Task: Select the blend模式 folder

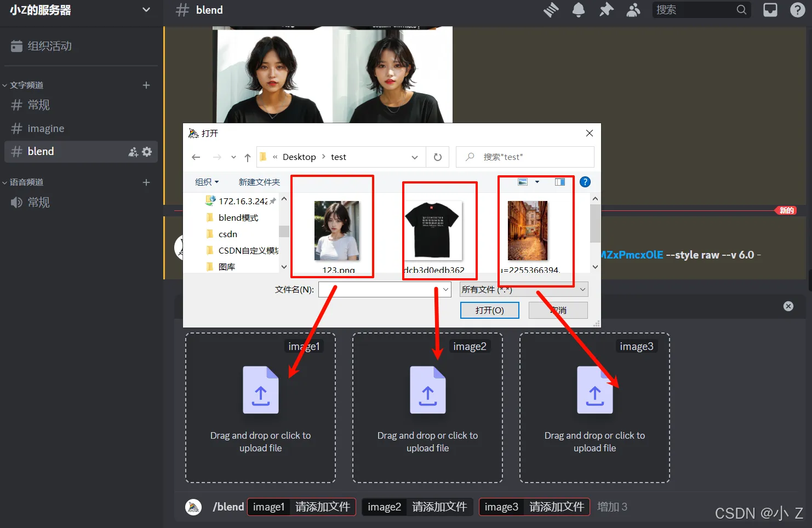Action: (238, 217)
